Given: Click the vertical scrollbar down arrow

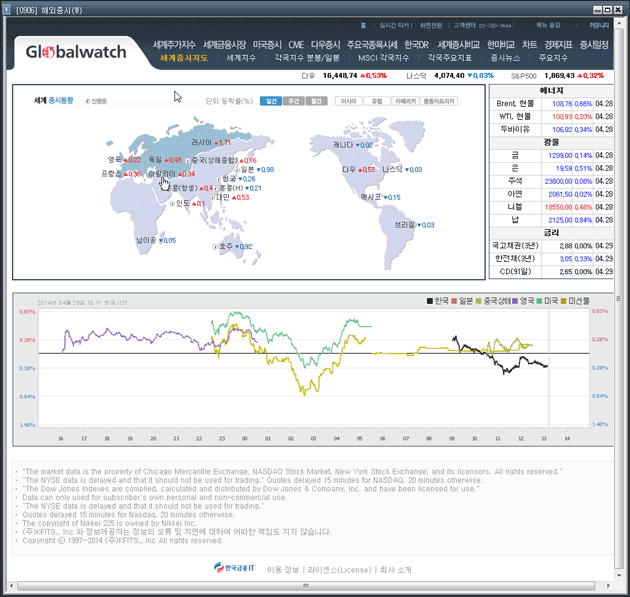Looking at the screenshot, I should click(618, 575).
